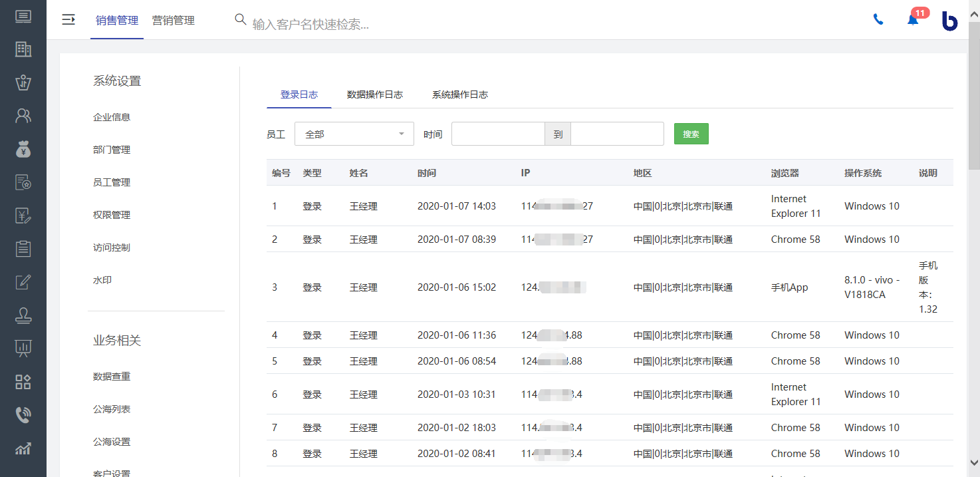Click the monitor icon at the sidebar top
The width and height of the screenshot is (980, 477).
pyautogui.click(x=23, y=17)
